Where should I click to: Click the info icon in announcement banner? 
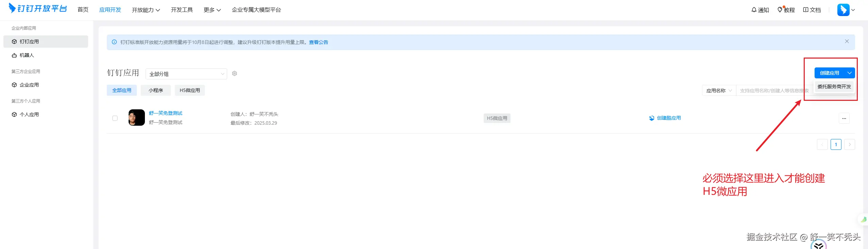point(114,42)
